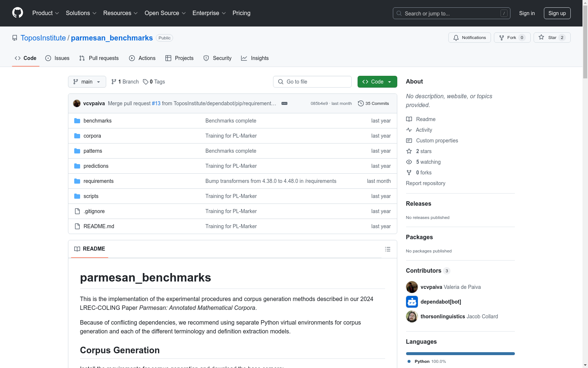This screenshot has width=588, height=368.
Task: Click thorsonlinguistics' avatar
Action: [x=412, y=316]
